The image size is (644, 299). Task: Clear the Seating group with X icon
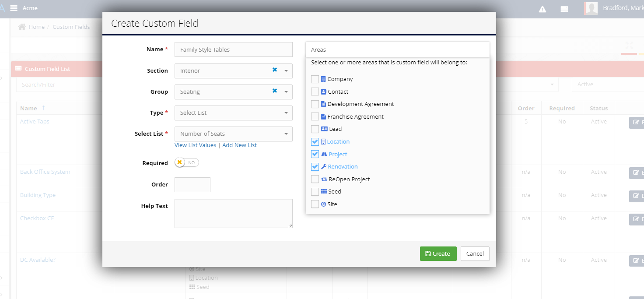pos(275,91)
